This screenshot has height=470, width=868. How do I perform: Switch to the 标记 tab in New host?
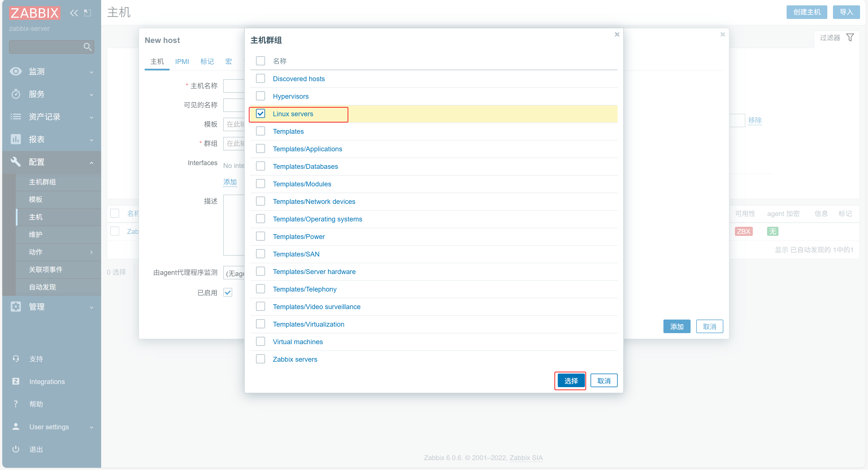tap(207, 61)
